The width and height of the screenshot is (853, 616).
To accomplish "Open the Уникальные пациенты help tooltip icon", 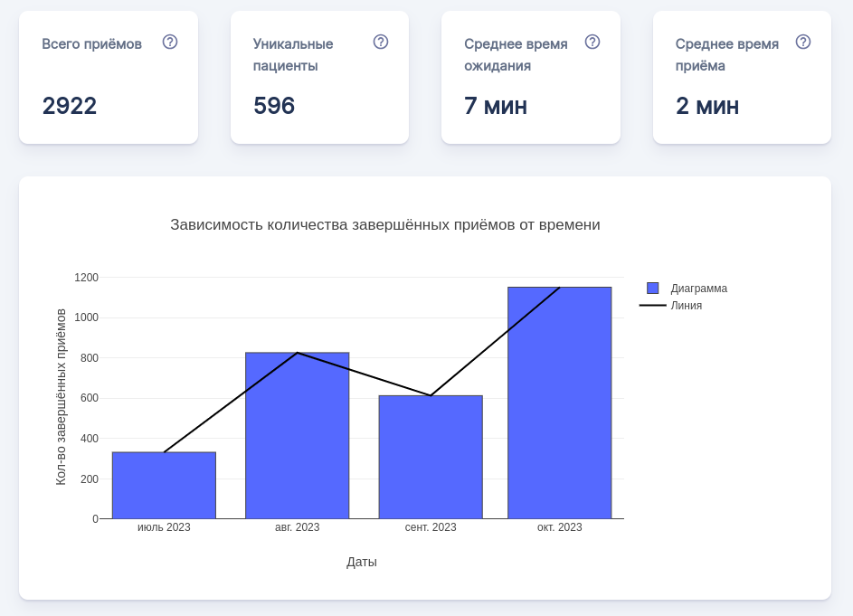I will click(x=381, y=41).
